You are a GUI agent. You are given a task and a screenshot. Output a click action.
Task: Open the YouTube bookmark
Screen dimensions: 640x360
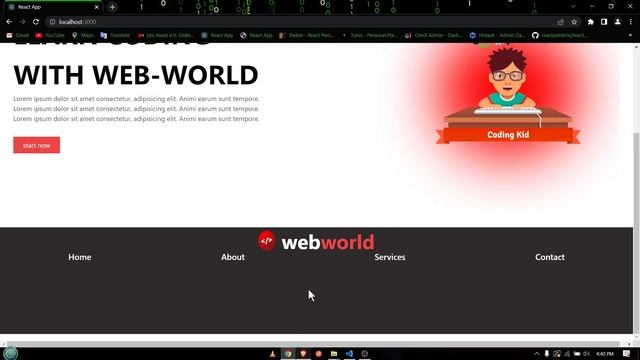(x=50, y=36)
